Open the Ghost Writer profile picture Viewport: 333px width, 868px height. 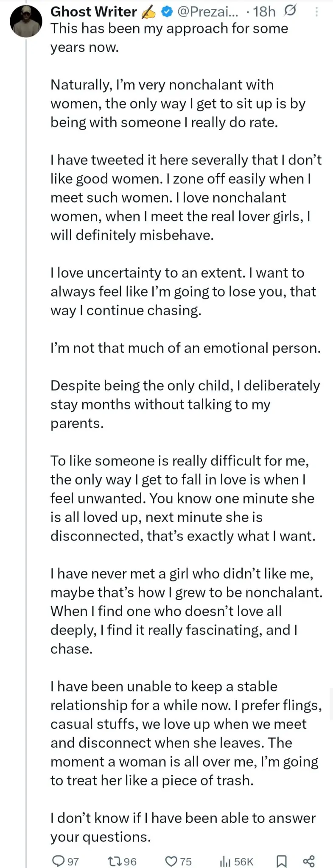[x=26, y=22]
